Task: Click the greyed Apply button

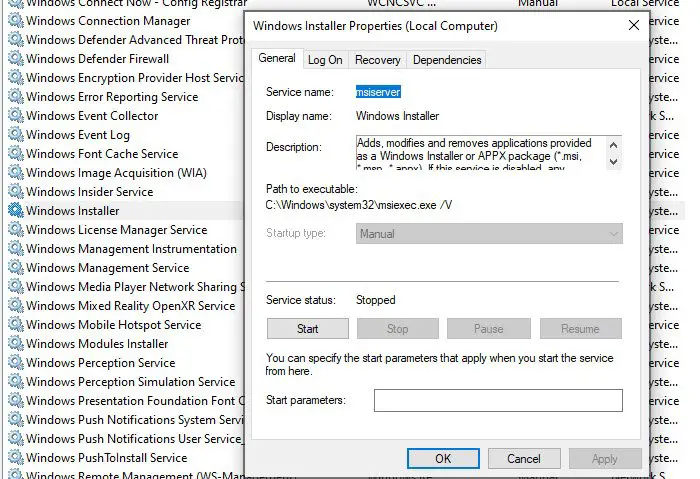Action: point(604,458)
